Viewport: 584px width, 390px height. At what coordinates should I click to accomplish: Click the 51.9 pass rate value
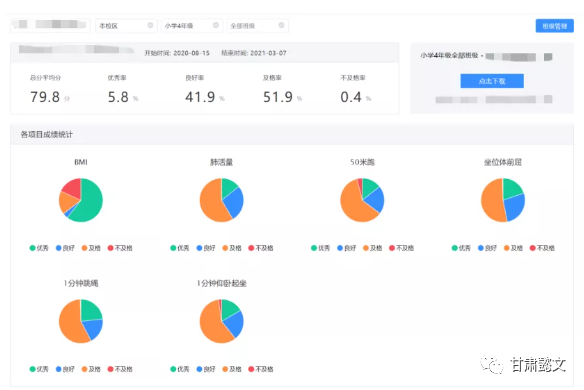tap(278, 97)
